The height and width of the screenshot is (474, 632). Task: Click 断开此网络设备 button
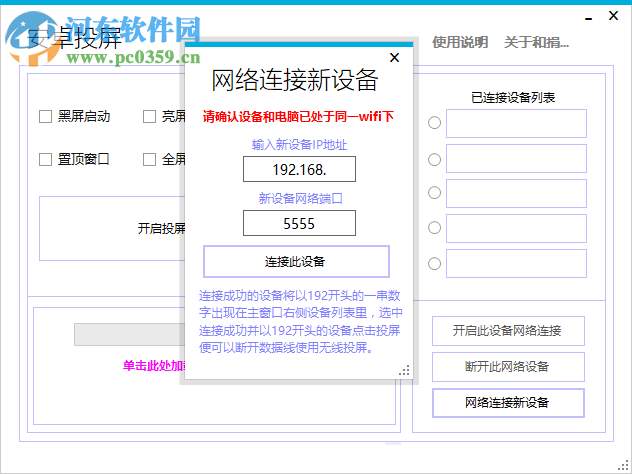(x=508, y=367)
